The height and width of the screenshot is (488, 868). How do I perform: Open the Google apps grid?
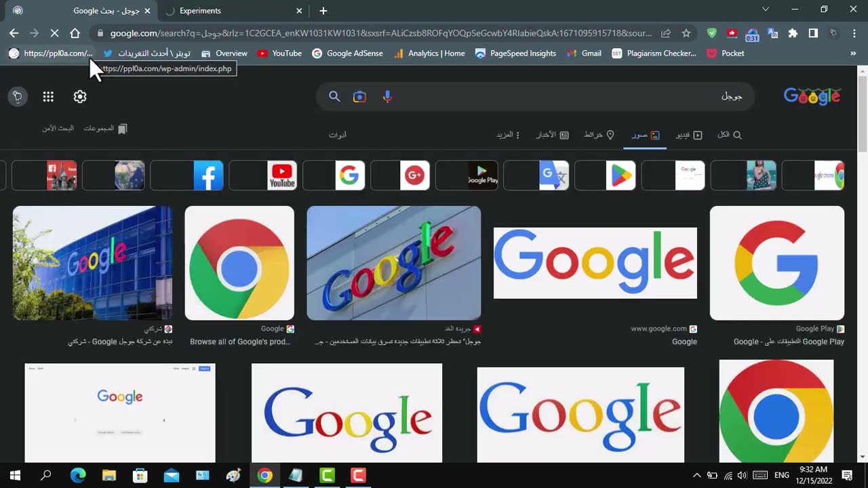point(48,97)
